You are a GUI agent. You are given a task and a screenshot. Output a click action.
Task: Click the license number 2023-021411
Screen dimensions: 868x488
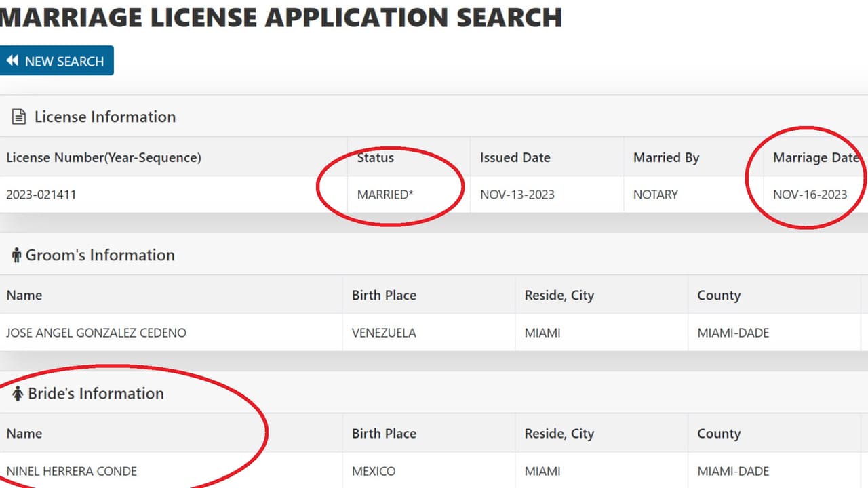pyautogui.click(x=41, y=195)
